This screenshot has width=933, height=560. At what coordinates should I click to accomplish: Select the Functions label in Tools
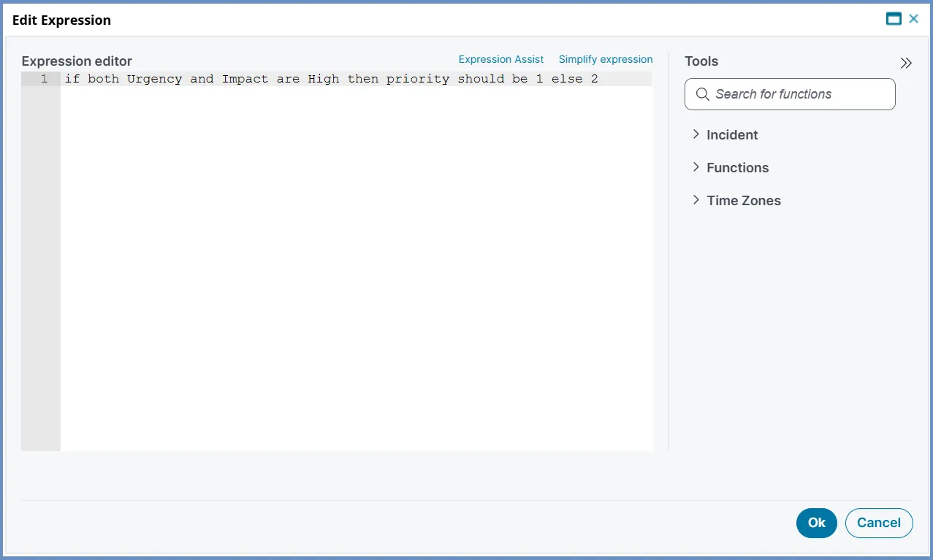pos(738,168)
